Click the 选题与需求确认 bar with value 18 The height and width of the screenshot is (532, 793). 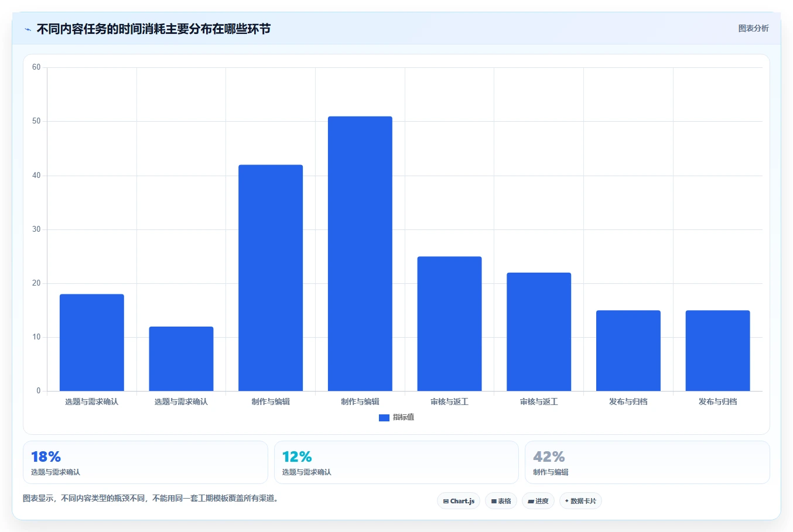[x=92, y=342]
